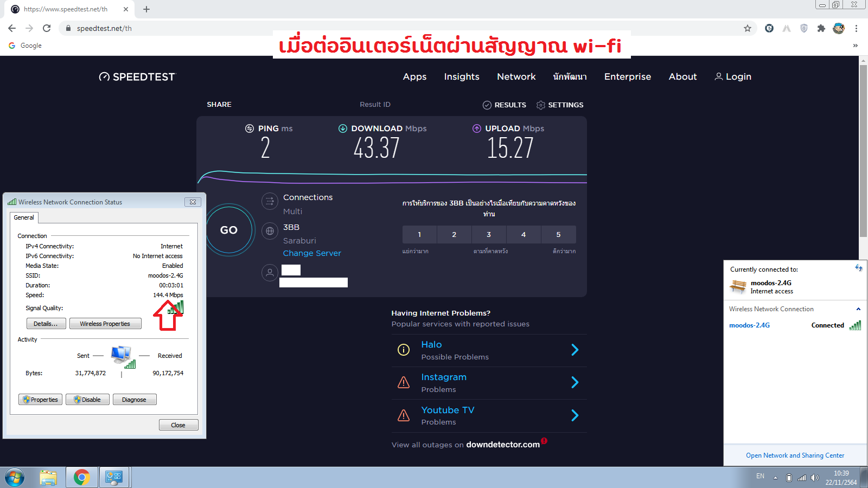Click the user profile icon below server info

(x=270, y=272)
